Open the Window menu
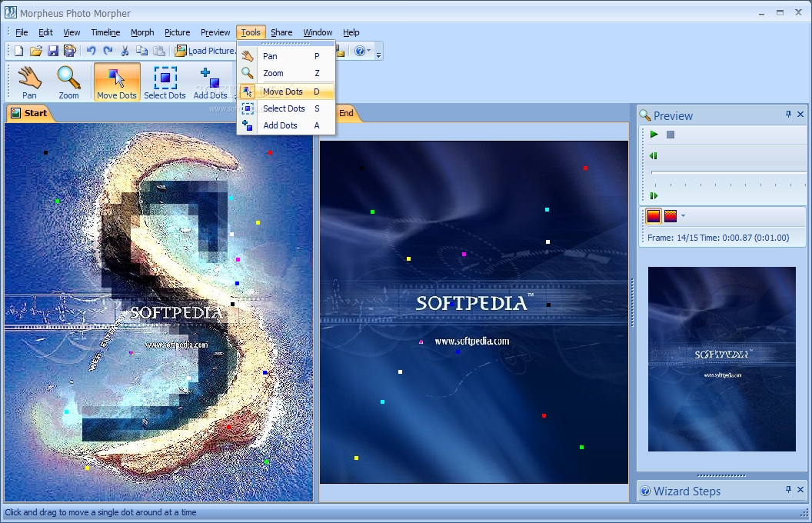The image size is (812, 523). pos(318,32)
